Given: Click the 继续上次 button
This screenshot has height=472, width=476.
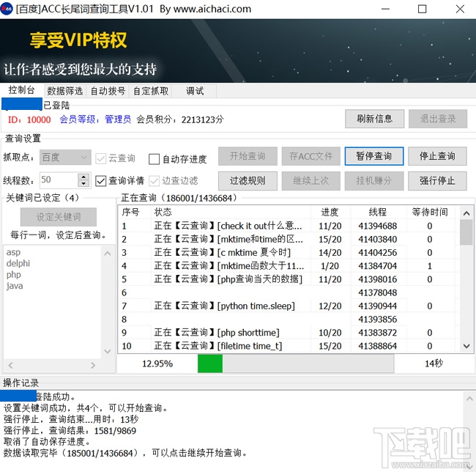Looking at the screenshot, I should pos(310,181).
